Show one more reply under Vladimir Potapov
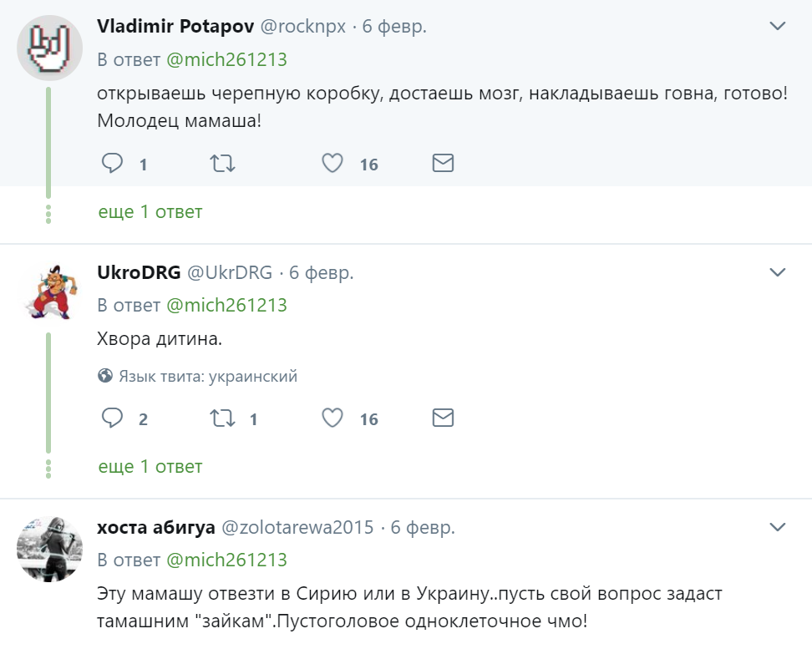812x649 pixels. coord(150,212)
